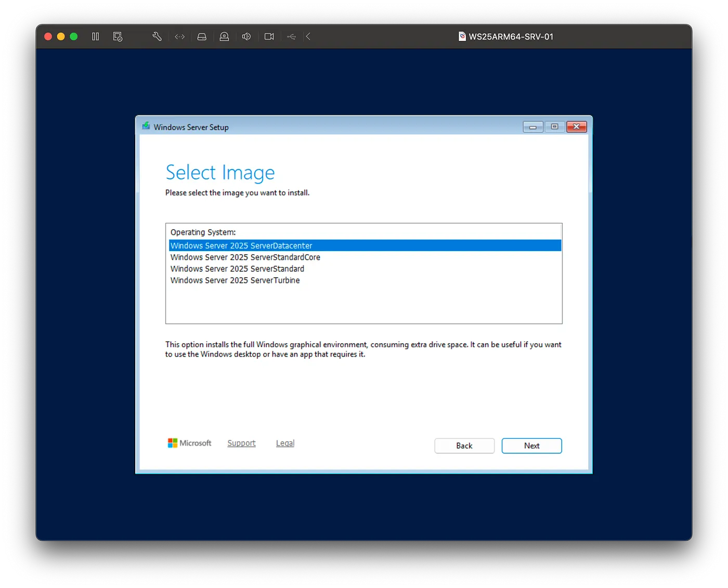Open virtual machine settings wrench
Screen dimensions: 728x588
click(157, 36)
